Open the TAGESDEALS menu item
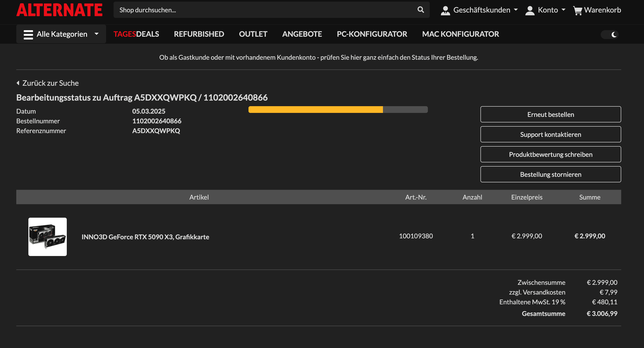This screenshot has height=348, width=644. click(x=136, y=34)
